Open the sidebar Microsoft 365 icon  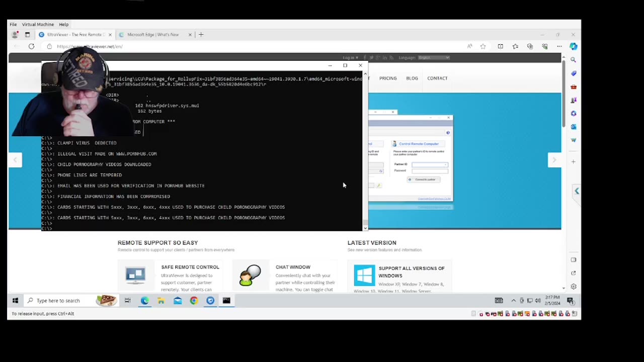573,113
